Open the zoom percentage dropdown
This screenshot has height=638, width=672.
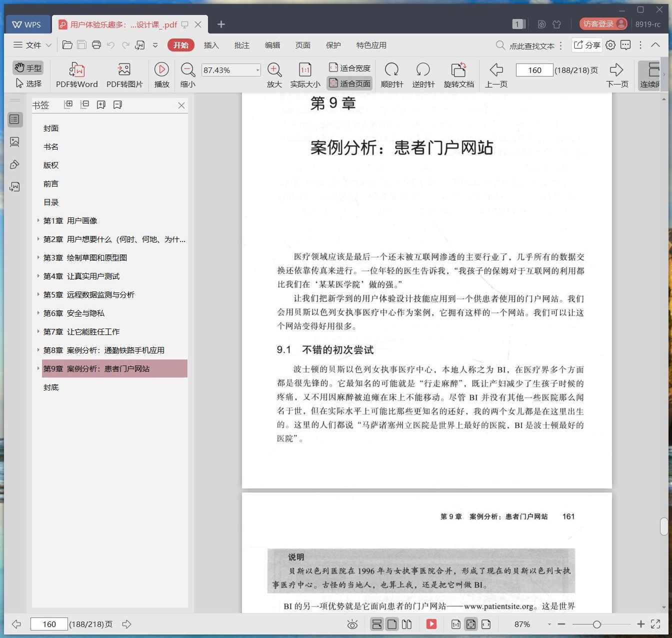coord(256,69)
